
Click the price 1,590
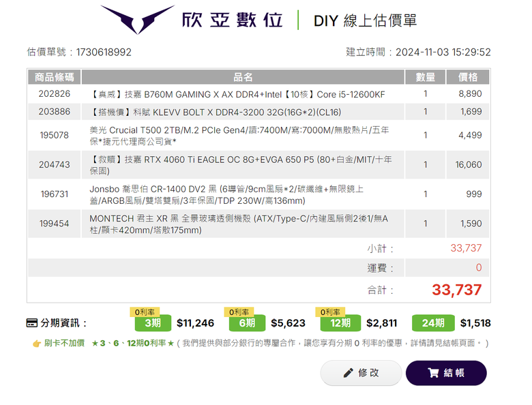click(471, 224)
